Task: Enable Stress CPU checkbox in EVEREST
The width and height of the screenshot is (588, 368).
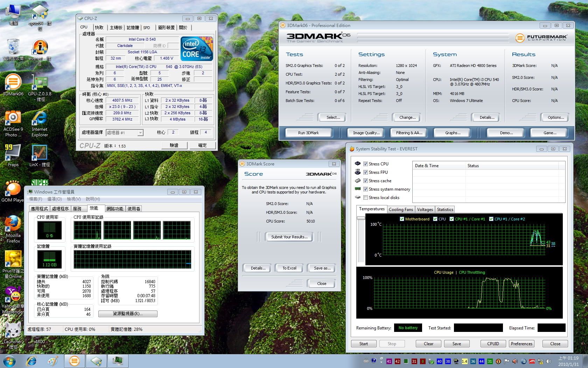Action: [x=365, y=164]
